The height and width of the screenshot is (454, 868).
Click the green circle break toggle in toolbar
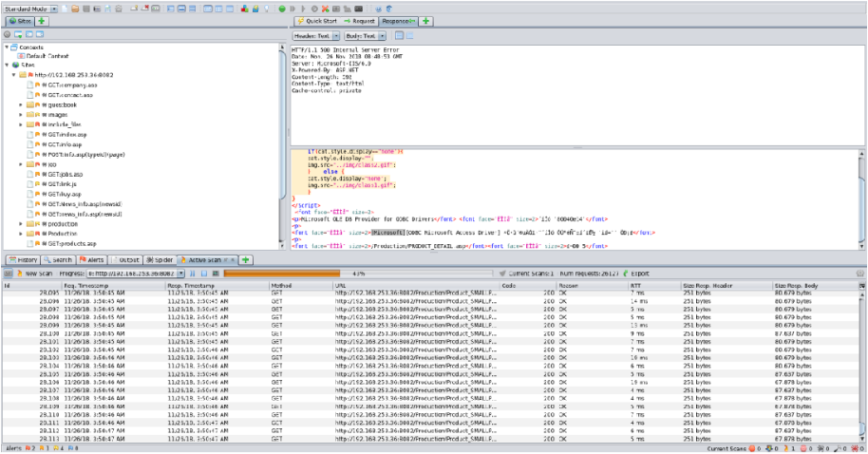283,8
